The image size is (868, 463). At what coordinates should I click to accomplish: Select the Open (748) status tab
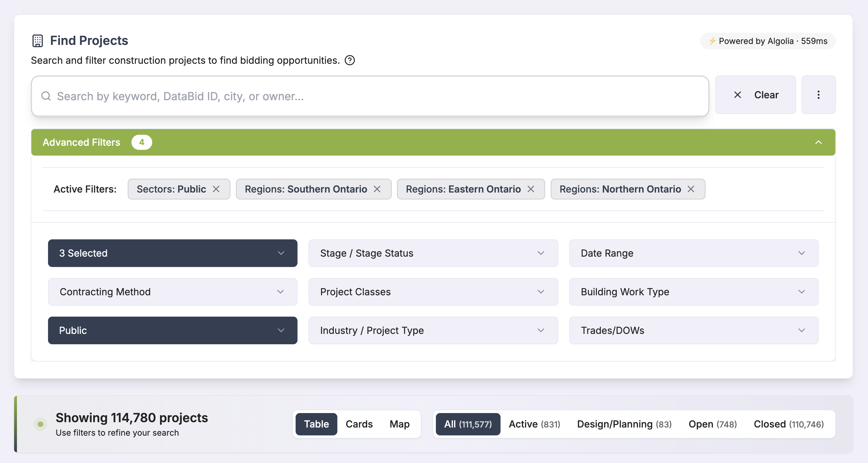(x=712, y=424)
